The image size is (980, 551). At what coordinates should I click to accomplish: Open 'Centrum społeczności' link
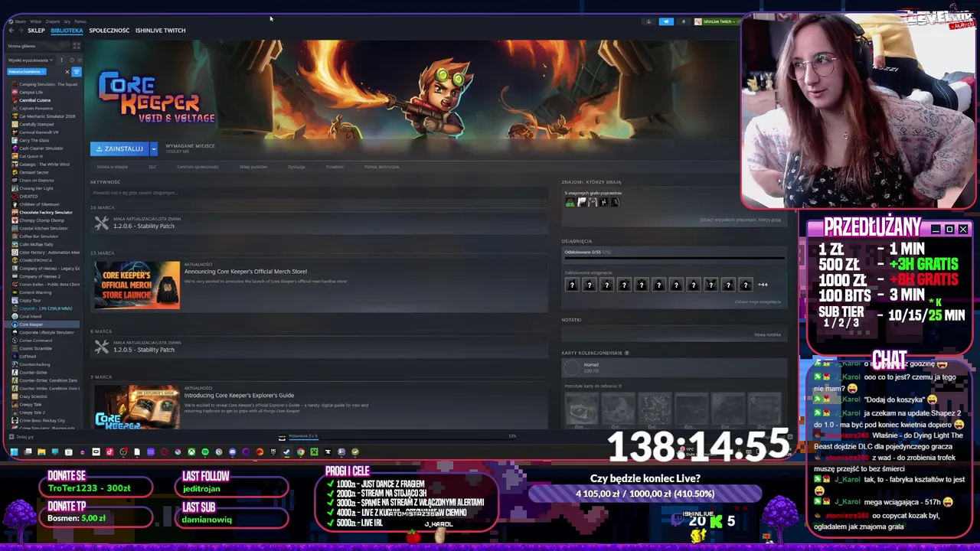198,167
